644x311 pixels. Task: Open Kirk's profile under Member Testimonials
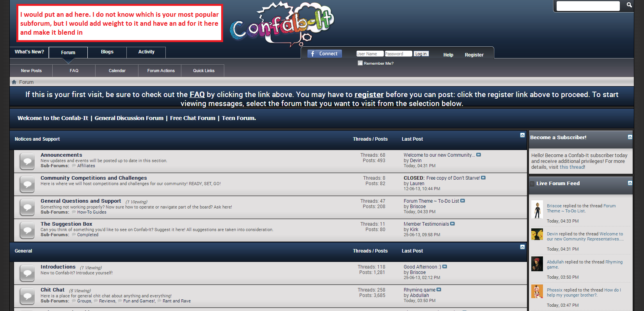[414, 230]
